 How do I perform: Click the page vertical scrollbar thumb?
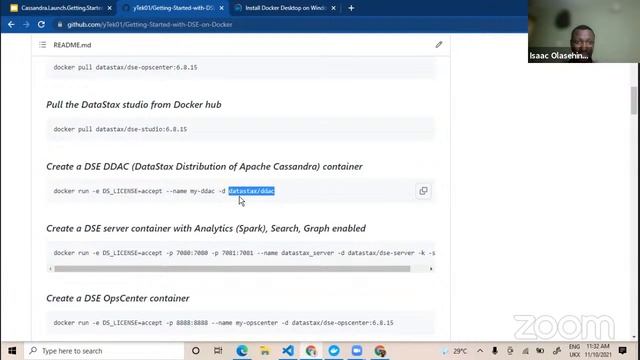pyautogui.click(x=633, y=100)
